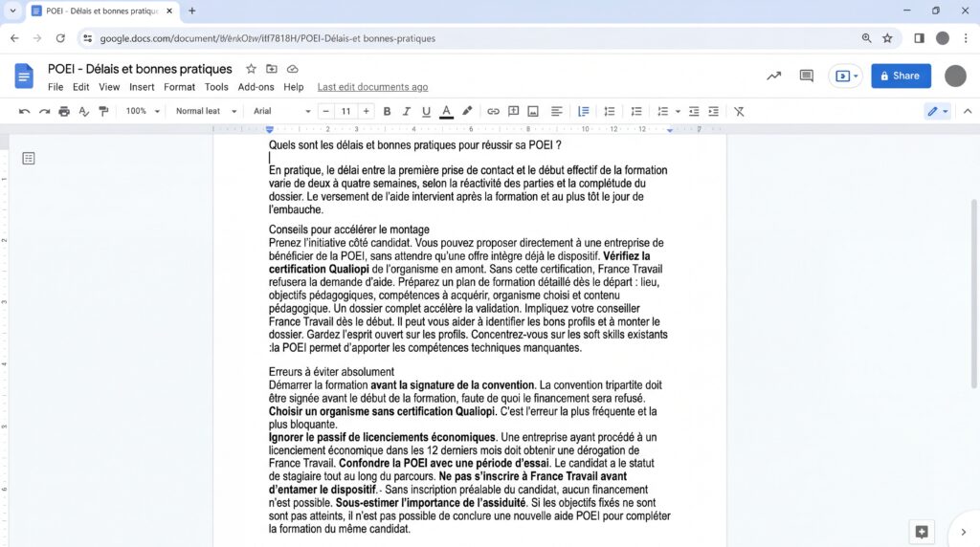This screenshot has width=980, height=547.
Task: Click the vertical scrollbar thumb
Action: coord(973,294)
